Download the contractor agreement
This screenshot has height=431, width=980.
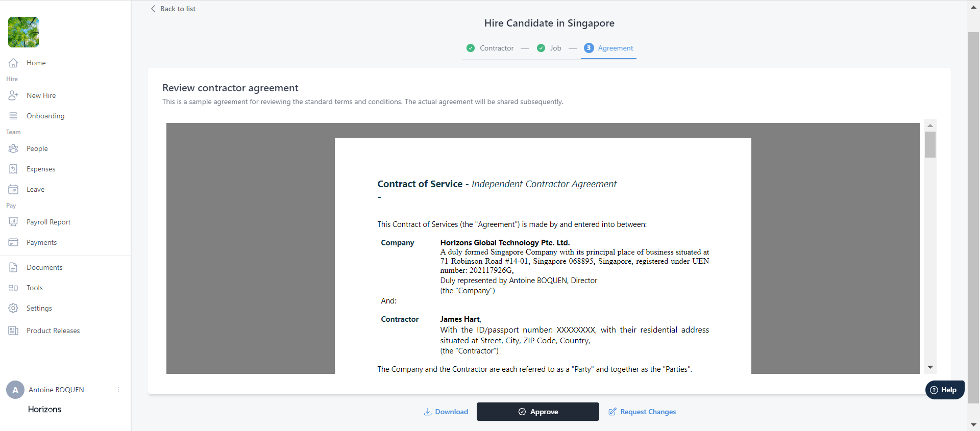446,412
